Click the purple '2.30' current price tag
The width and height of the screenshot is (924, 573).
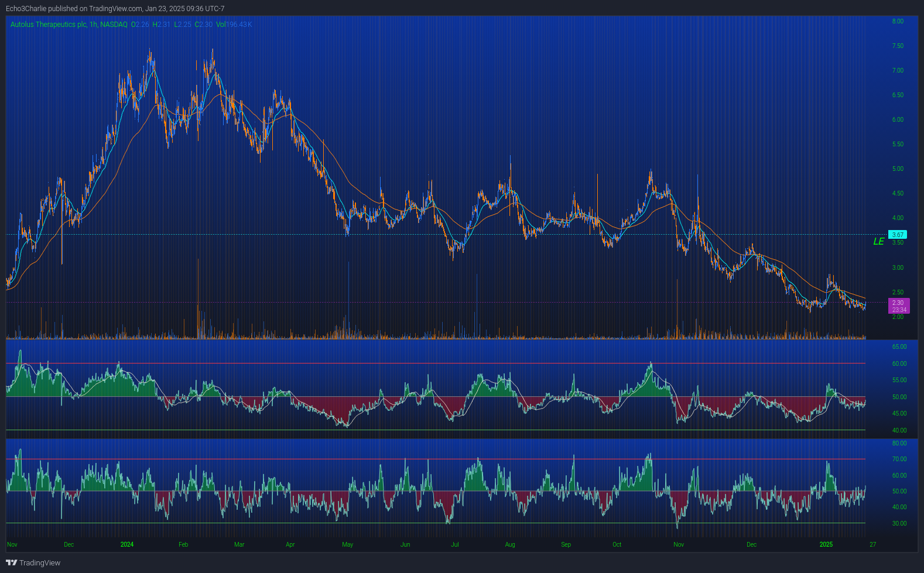pyautogui.click(x=899, y=306)
